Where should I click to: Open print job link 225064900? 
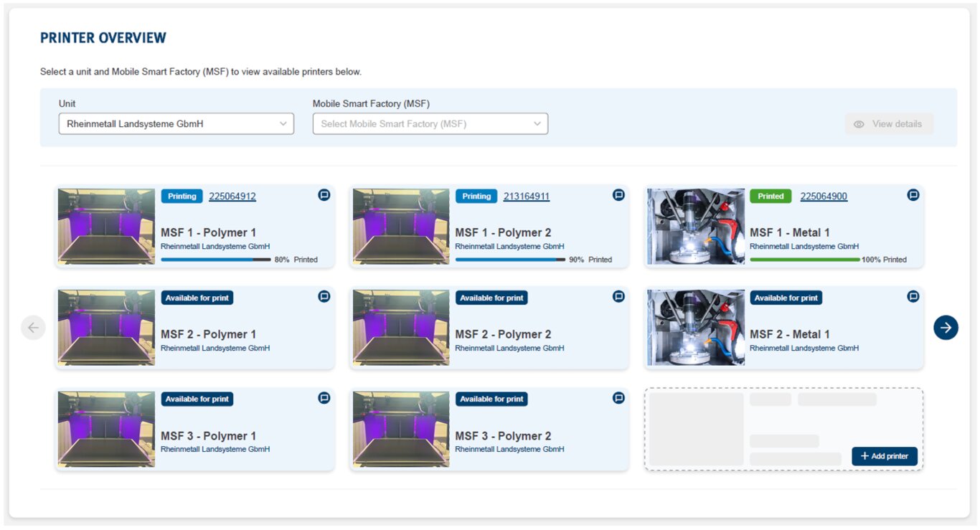pos(824,197)
